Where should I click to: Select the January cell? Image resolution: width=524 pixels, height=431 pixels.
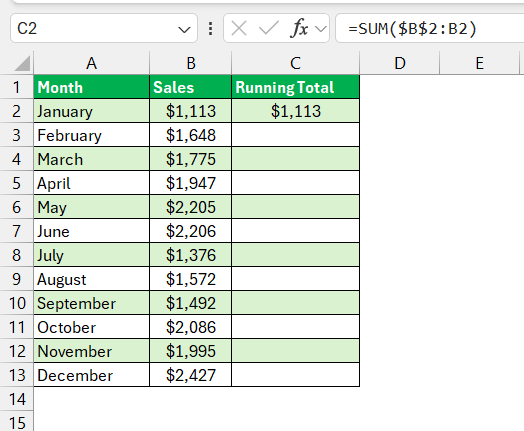point(91,111)
